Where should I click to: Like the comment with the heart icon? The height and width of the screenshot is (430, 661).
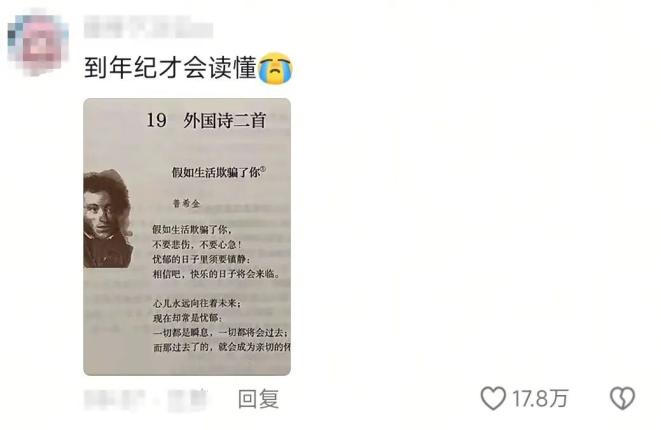click(493, 398)
